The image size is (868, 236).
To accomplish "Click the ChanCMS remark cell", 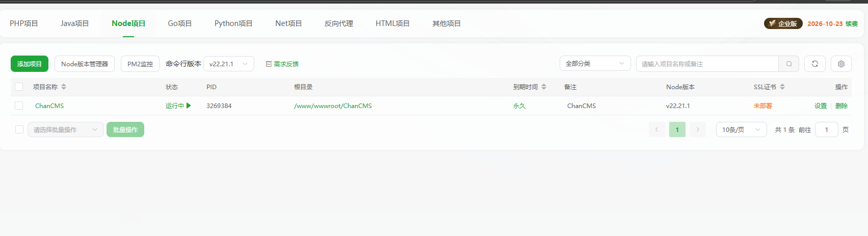I will pos(582,106).
